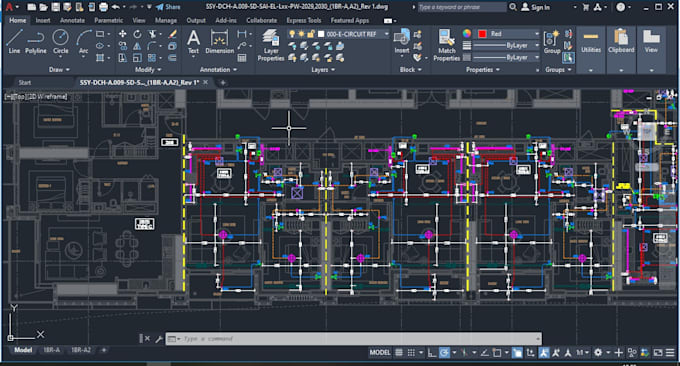
Task: Switch to the 1BR-A layout tab
Action: coord(52,350)
